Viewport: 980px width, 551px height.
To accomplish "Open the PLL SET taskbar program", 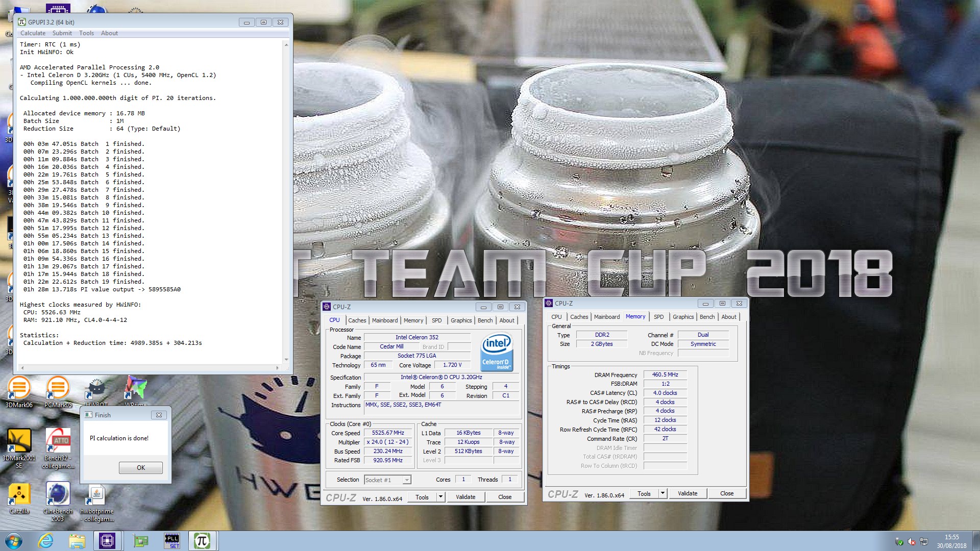I will tap(172, 541).
